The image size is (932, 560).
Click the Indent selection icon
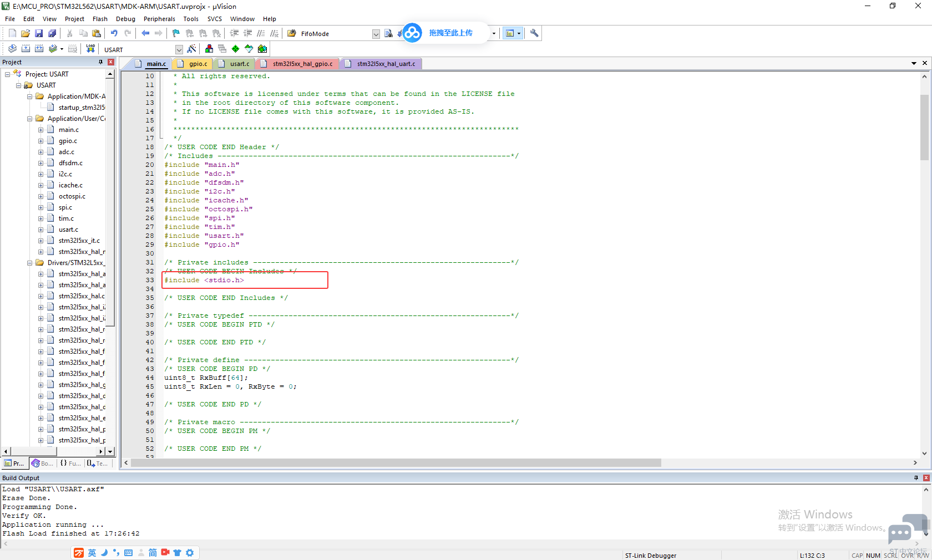tap(235, 33)
